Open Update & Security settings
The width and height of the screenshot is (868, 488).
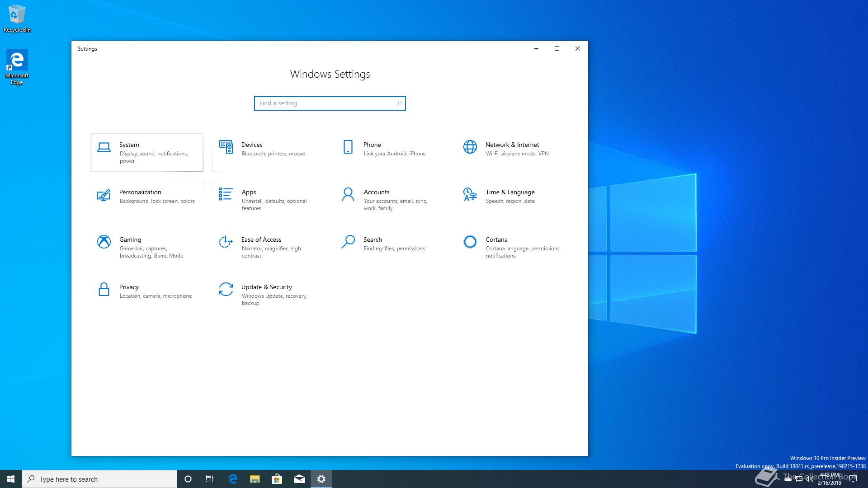(x=269, y=295)
